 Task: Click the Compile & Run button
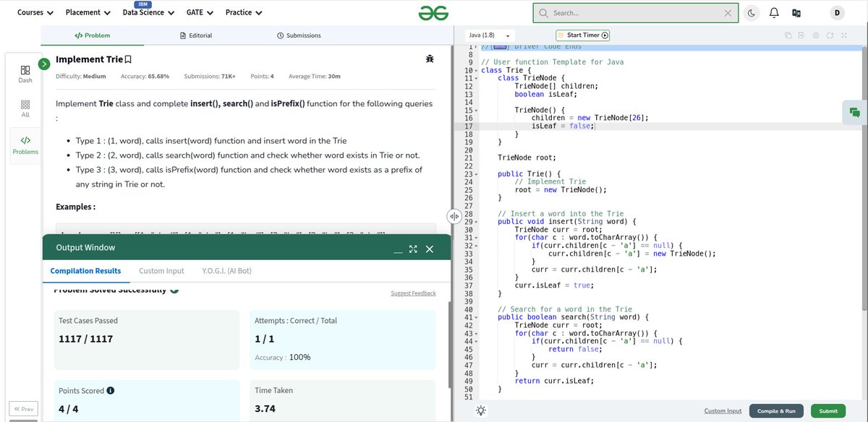(x=776, y=411)
